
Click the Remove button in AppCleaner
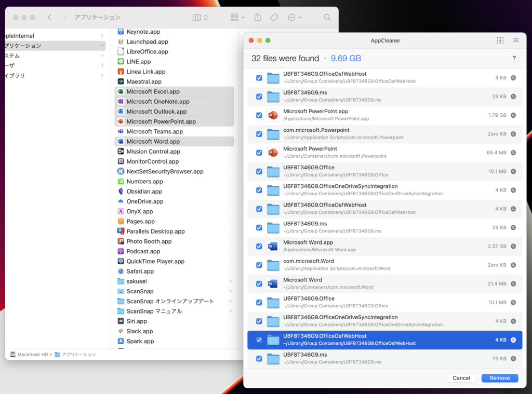click(499, 378)
